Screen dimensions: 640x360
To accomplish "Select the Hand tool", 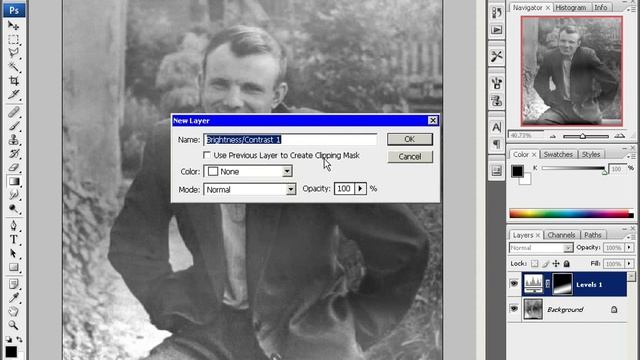I will [13, 312].
